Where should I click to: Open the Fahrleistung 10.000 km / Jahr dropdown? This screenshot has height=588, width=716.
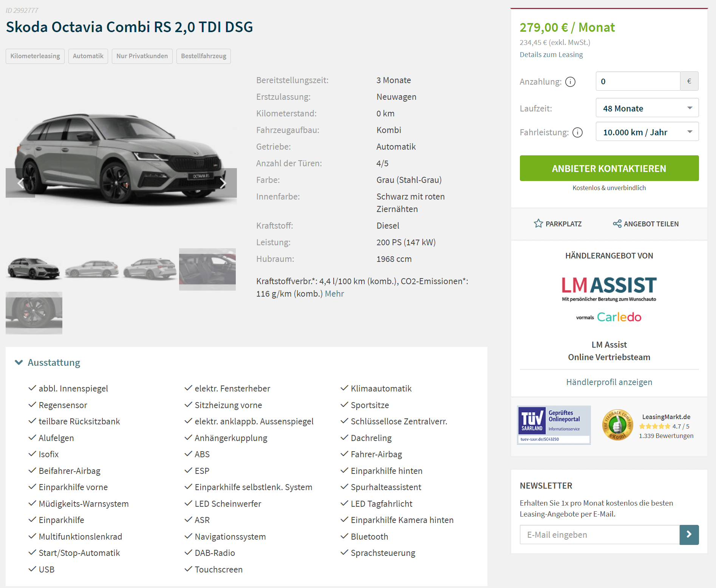(647, 132)
